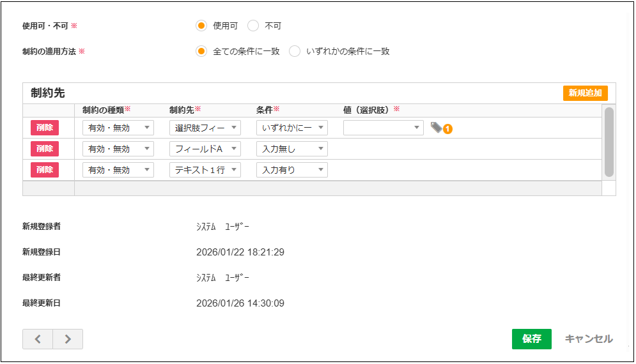
Task: Go to previous record with left arrow
Action: [x=38, y=339]
